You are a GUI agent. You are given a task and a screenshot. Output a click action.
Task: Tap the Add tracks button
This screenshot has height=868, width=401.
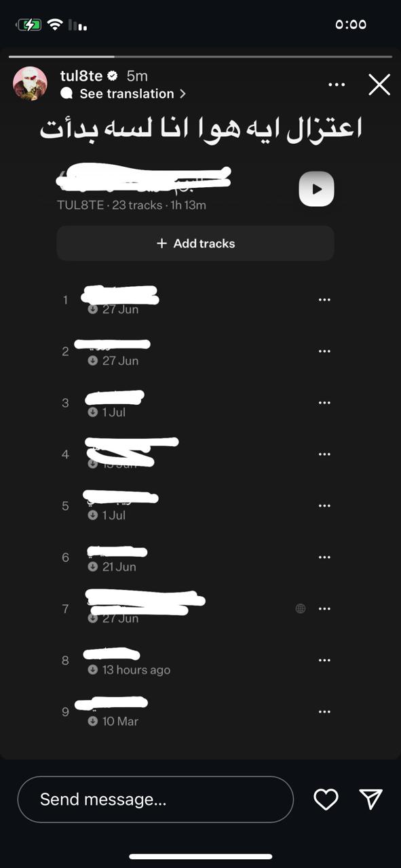(x=195, y=243)
